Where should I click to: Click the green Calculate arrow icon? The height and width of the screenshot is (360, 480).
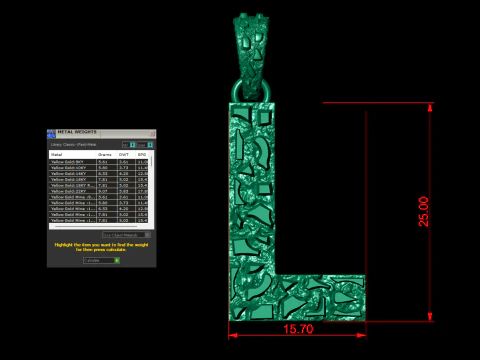click(x=117, y=260)
